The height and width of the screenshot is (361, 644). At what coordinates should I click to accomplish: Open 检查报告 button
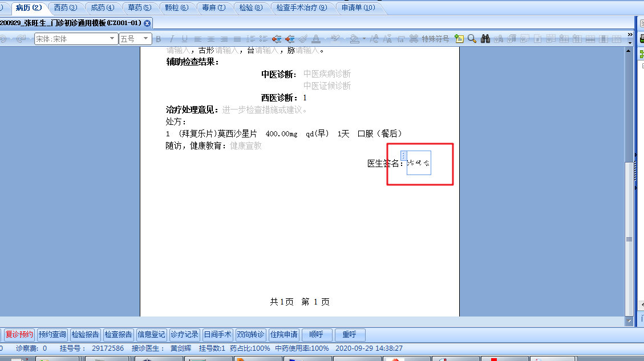[x=118, y=335]
